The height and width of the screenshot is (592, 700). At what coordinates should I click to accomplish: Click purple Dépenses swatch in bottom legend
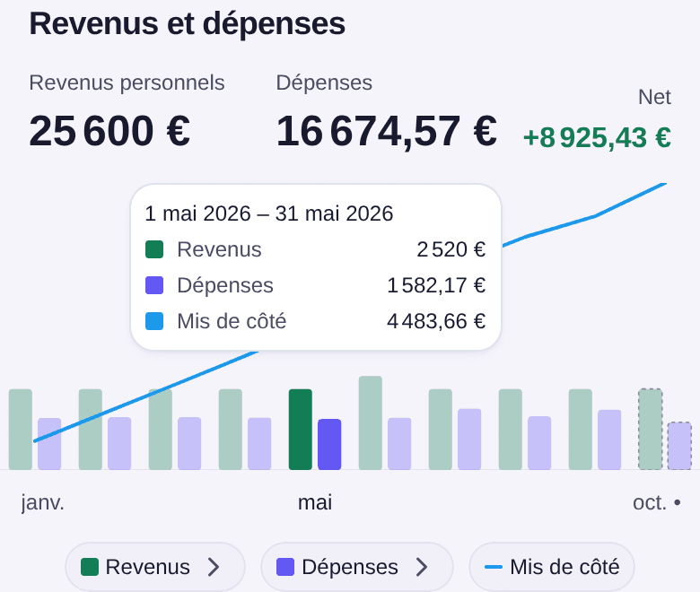coord(285,567)
